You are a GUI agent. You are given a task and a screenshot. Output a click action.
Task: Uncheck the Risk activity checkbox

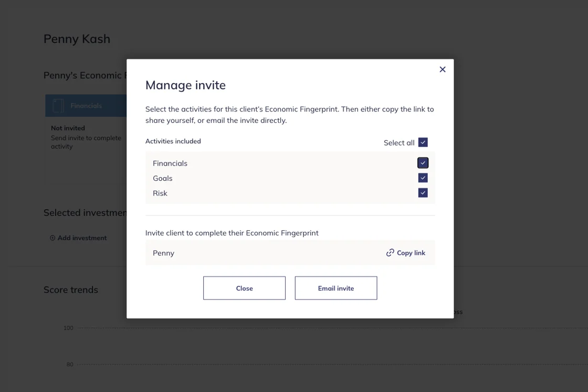pyautogui.click(x=423, y=193)
